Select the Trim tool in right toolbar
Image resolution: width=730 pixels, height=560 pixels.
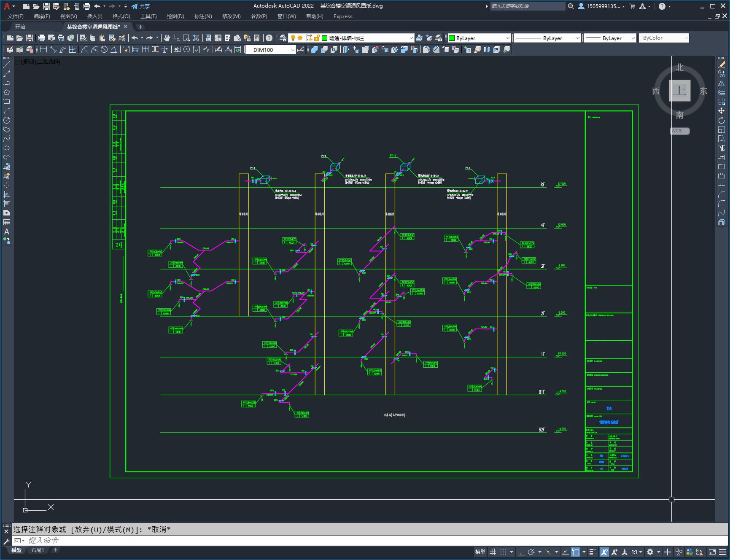[x=722, y=148]
